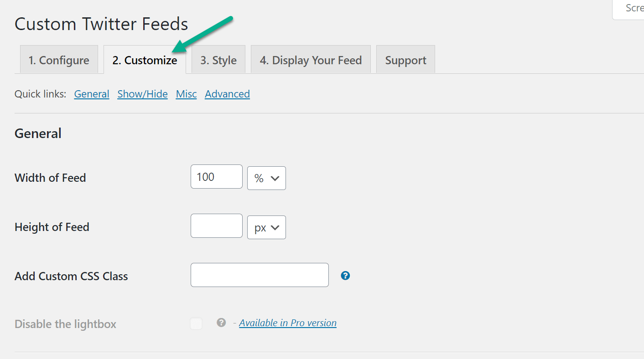
Task: Toggle the Disable the lightbox checkbox
Action: 196,323
